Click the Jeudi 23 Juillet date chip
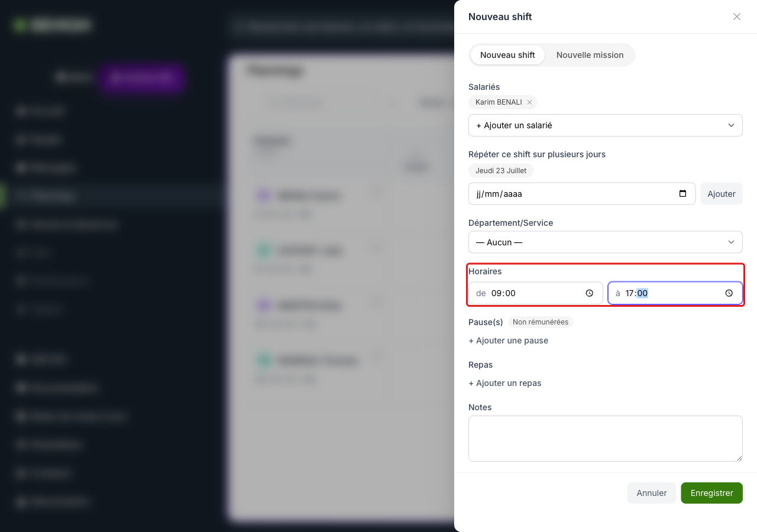This screenshot has height=532, width=757. pos(501,170)
